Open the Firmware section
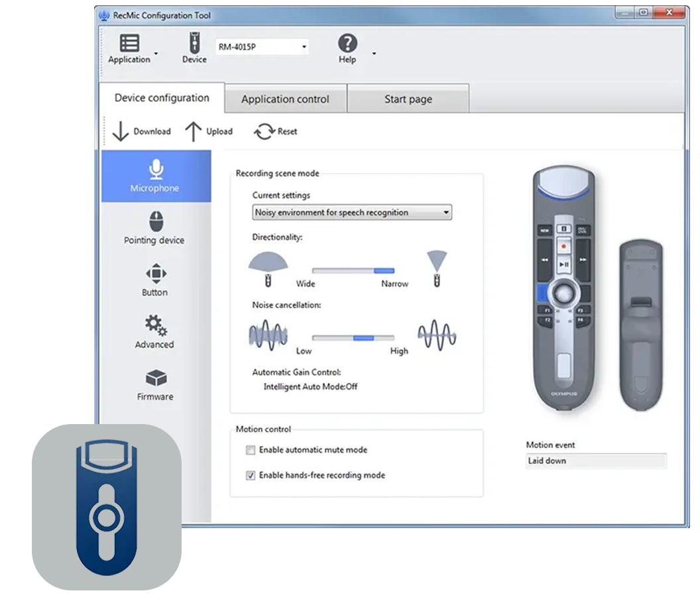Screen dimensions: 700x605 click(x=155, y=384)
